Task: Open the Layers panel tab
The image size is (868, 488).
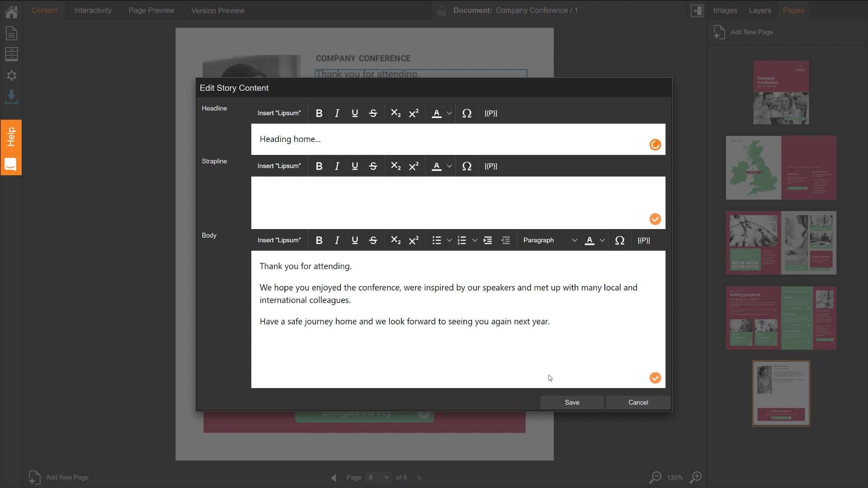Action: (x=759, y=10)
